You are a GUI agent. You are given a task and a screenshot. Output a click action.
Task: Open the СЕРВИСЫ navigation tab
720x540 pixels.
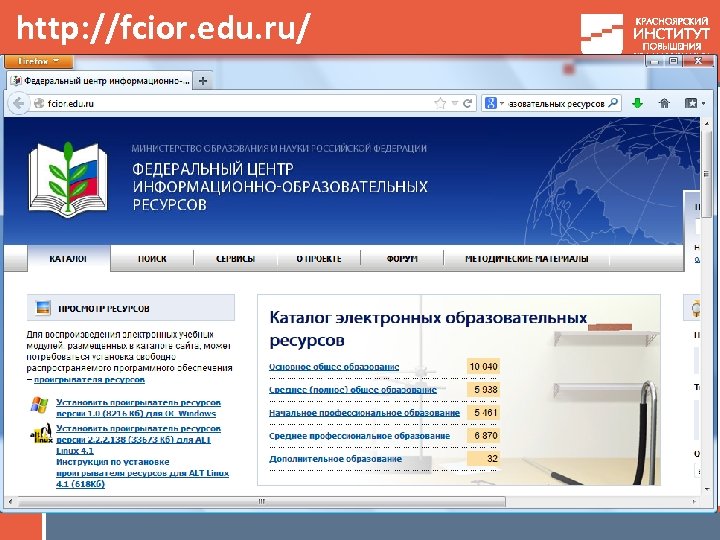235,259
